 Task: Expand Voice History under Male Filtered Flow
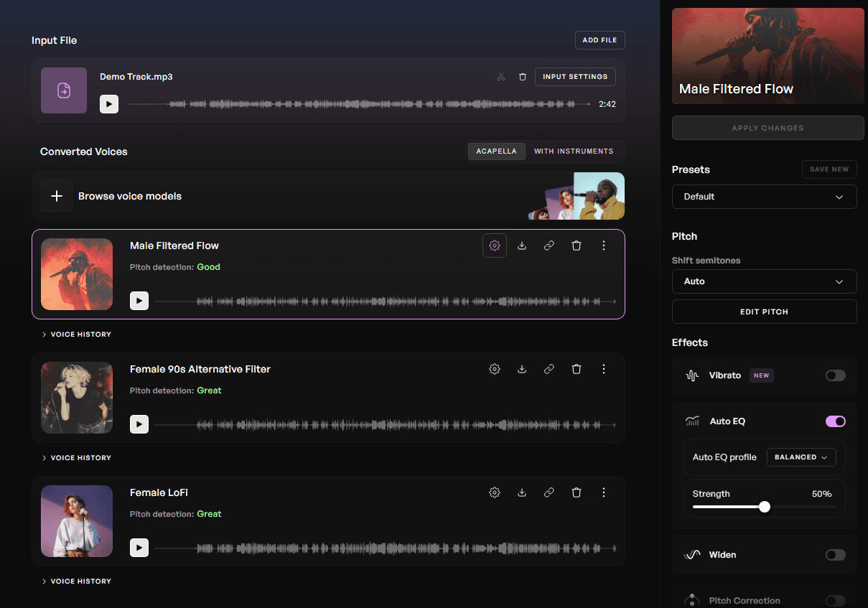(x=76, y=335)
